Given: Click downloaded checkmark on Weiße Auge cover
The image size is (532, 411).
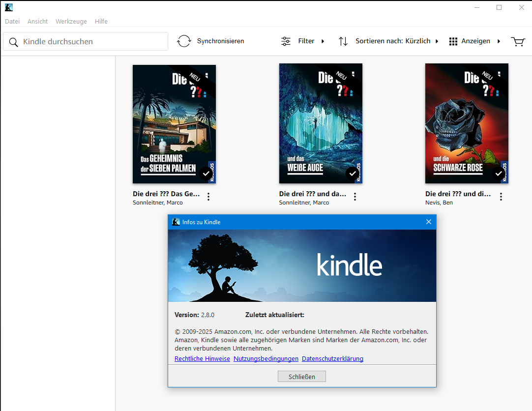Looking at the screenshot, I should [352, 174].
